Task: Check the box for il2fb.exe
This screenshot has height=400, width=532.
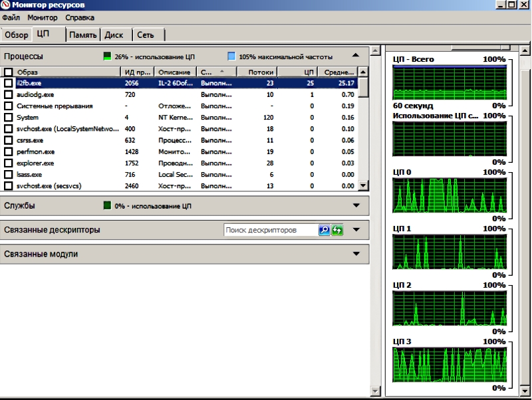Action: point(8,83)
